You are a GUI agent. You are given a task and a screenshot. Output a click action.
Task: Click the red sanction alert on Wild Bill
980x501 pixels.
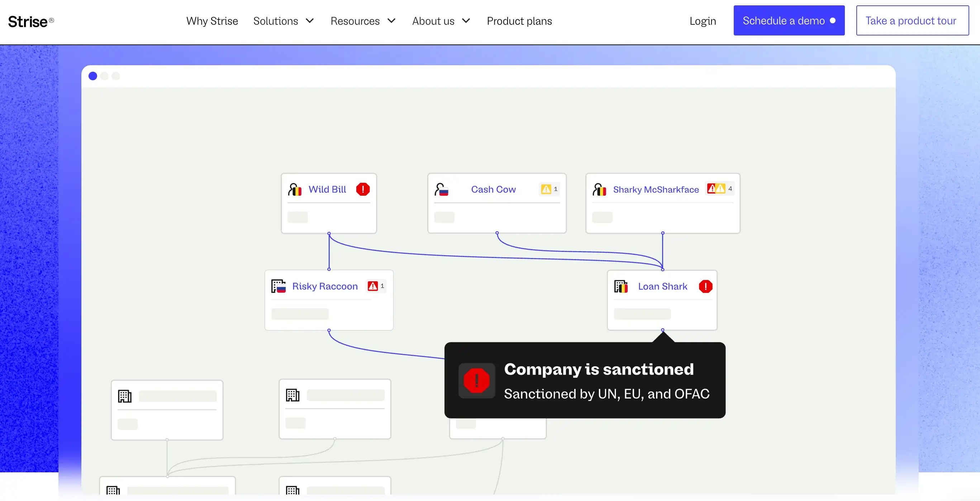[x=362, y=189]
